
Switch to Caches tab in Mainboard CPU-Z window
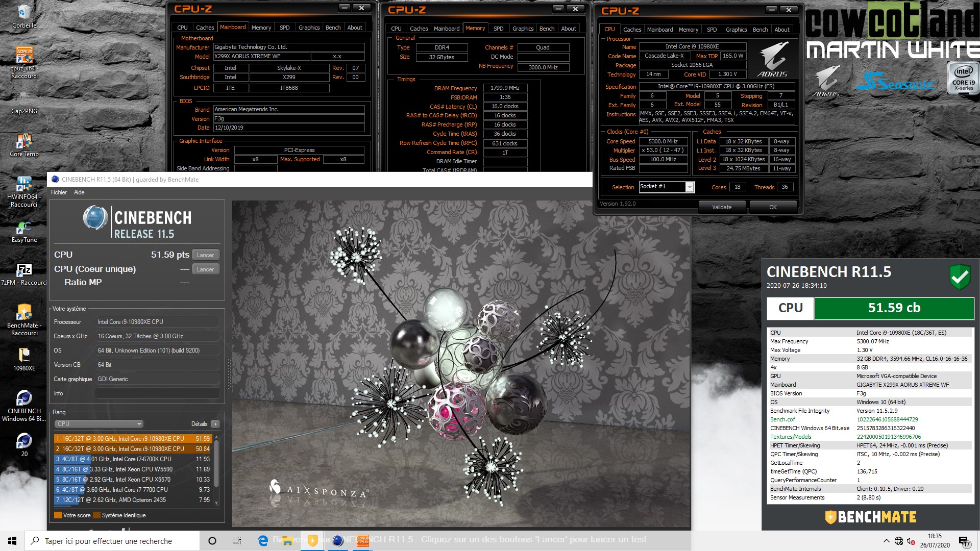[205, 28]
